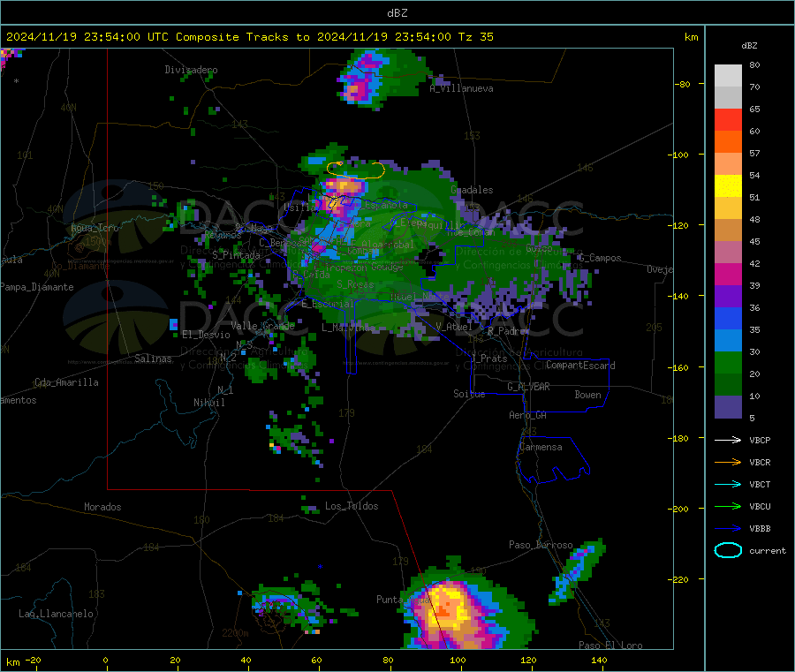This screenshot has width=795, height=672.
Task: Click the Salinas map label
Action: click(153, 359)
